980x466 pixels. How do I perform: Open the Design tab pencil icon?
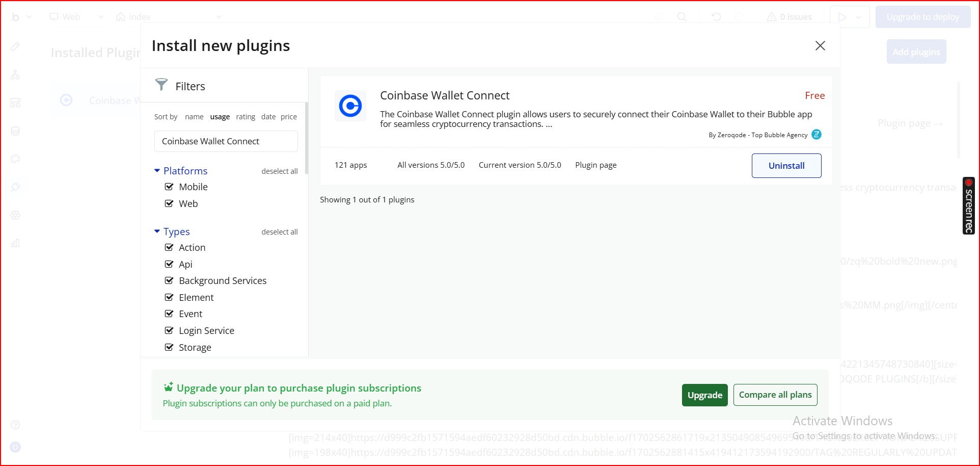point(15,47)
